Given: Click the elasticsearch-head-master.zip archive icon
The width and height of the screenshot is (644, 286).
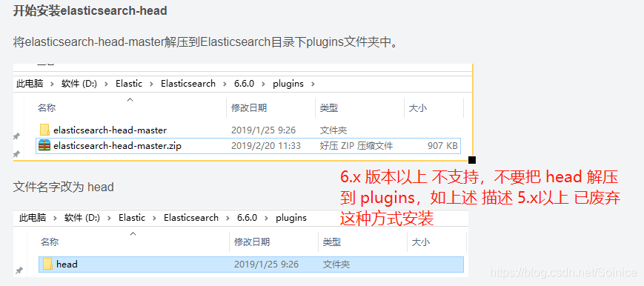Looking at the screenshot, I should coord(44,145).
